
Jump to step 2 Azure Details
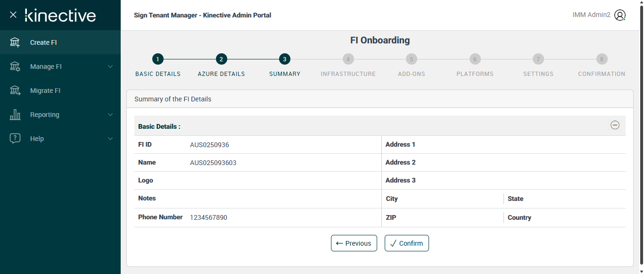[x=221, y=59]
